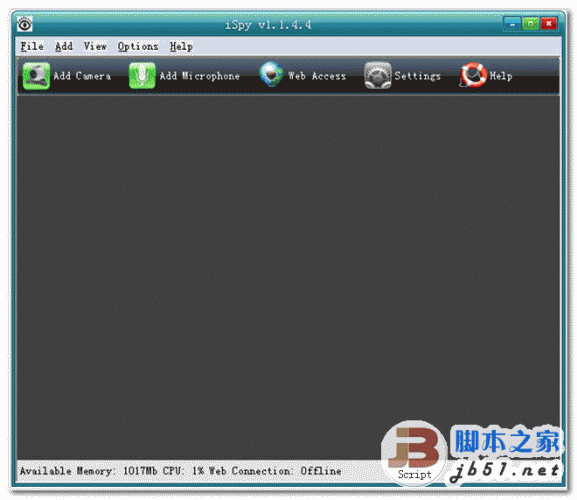Open the View menu
The height and width of the screenshot is (500, 577).
pyautogui.click(x=95, y=46)
